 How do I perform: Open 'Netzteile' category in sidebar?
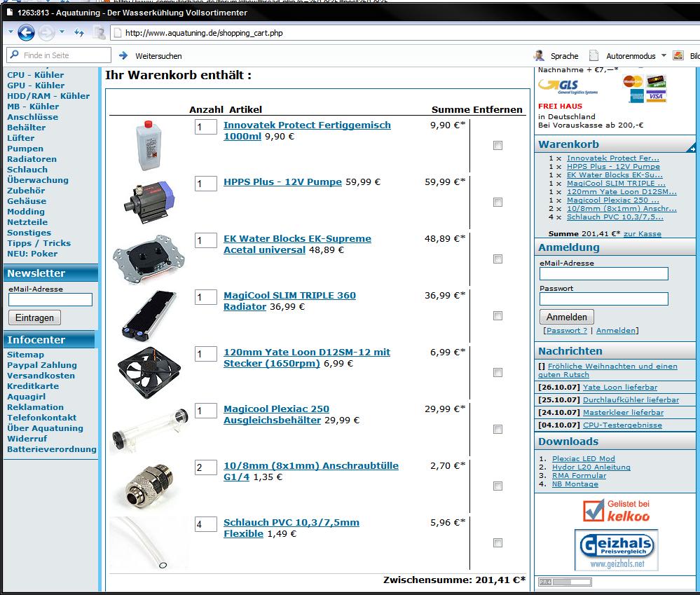(x=27, y=222)
